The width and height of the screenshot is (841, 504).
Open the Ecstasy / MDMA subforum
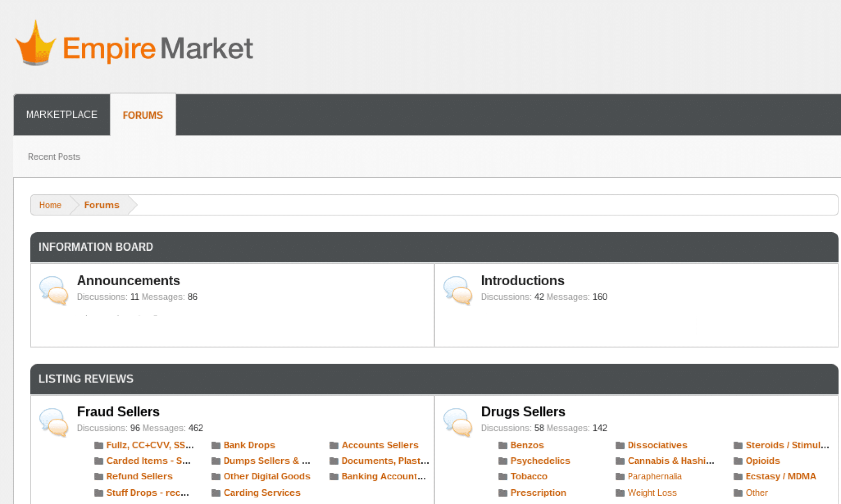click(x=781, y=476)
